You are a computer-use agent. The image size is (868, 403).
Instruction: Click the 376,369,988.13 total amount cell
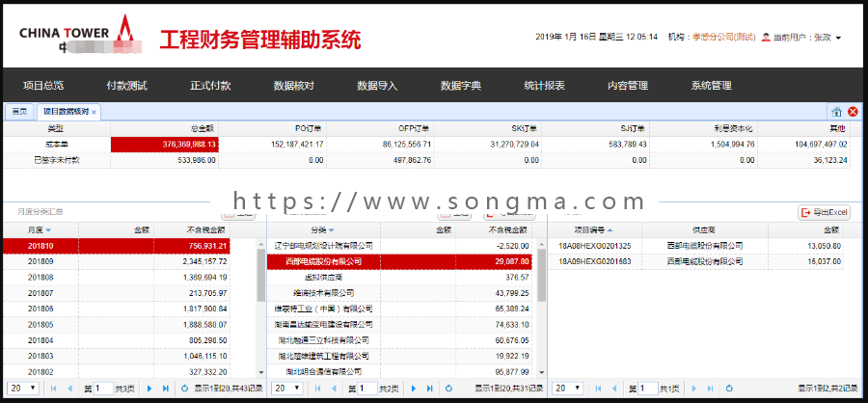[165, 144]
